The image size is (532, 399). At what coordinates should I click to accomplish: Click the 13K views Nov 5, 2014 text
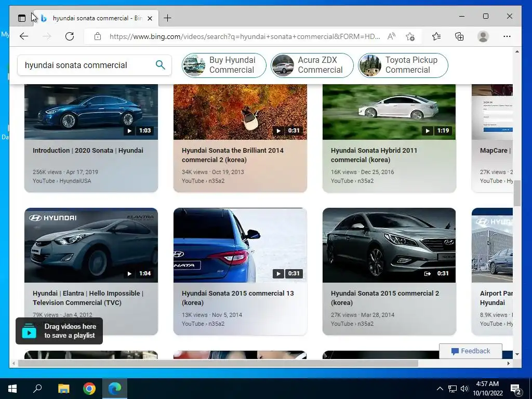tap(212, 315)
